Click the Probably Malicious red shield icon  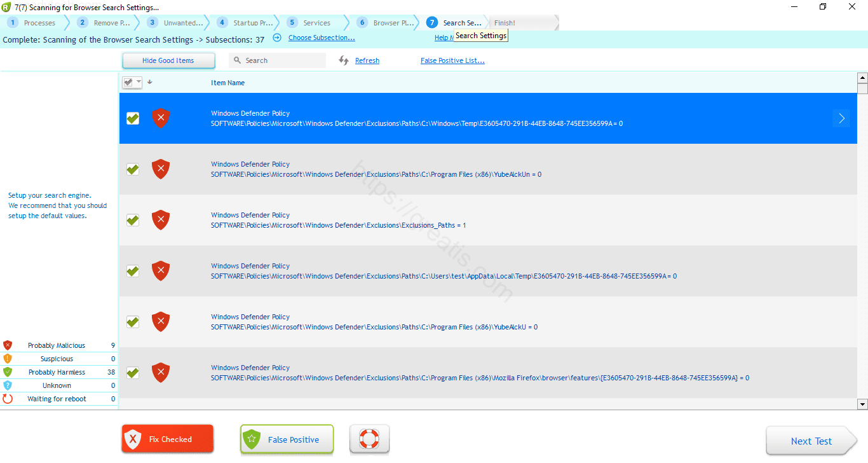(x=8, y=345)
